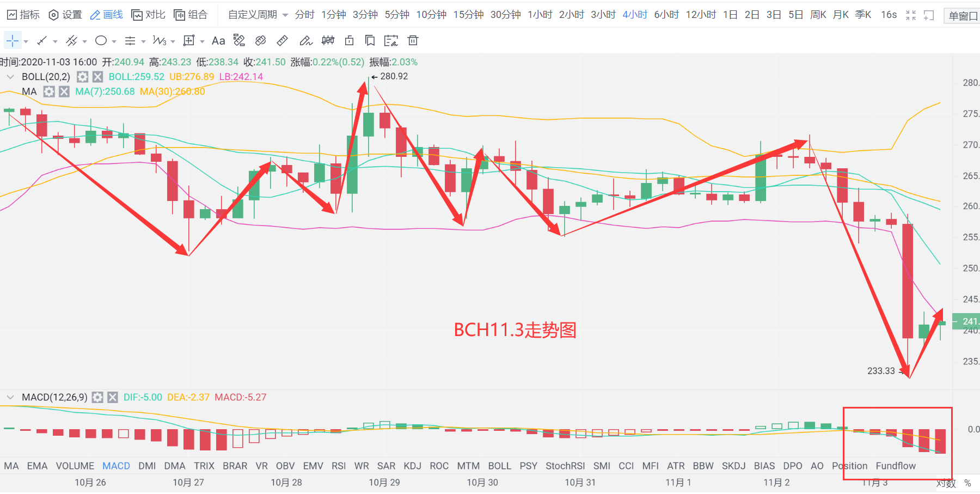
Task: Open the 组合 combination option
Action: [x=191, y=15]
